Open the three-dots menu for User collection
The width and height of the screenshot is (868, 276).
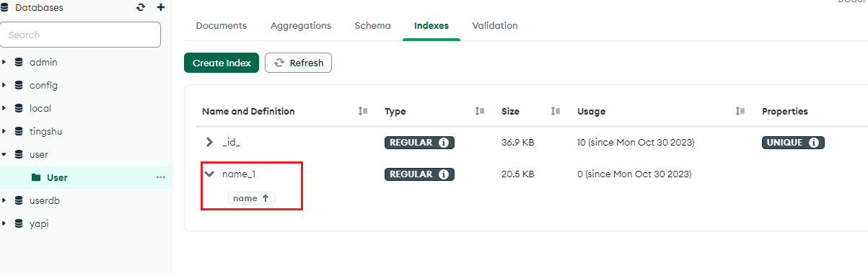coord(161,177)
